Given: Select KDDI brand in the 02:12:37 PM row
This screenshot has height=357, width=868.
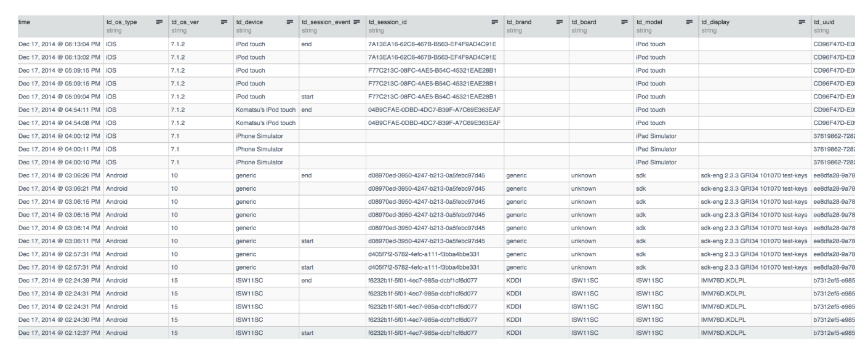Looking at the screenshot, I should click(513, 333).
